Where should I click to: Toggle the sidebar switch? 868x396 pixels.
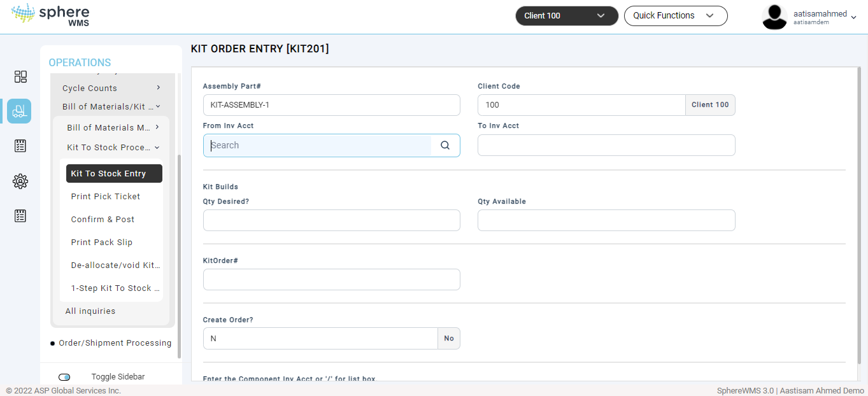coord(64,377)
